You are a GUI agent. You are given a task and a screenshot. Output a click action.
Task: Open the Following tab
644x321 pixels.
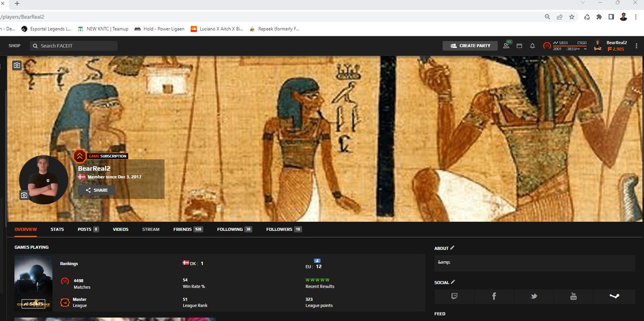coord(235,229)
